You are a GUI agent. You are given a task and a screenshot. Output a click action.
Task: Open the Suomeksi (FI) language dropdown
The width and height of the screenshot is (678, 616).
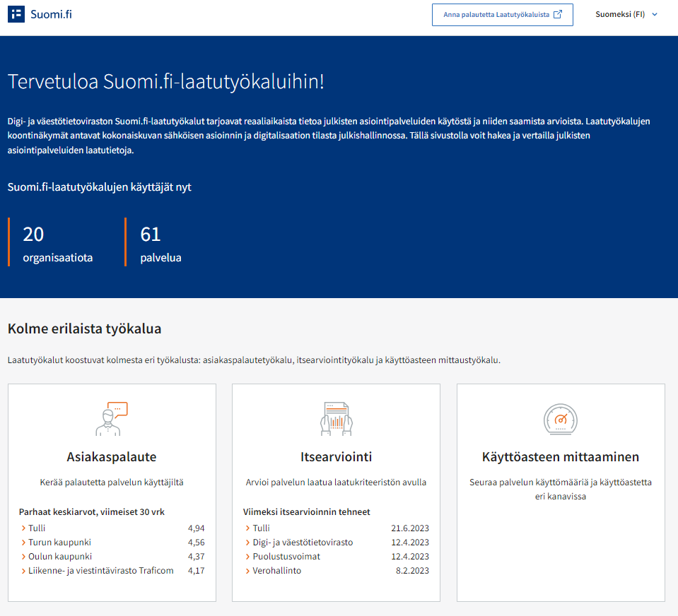[626, 14]
